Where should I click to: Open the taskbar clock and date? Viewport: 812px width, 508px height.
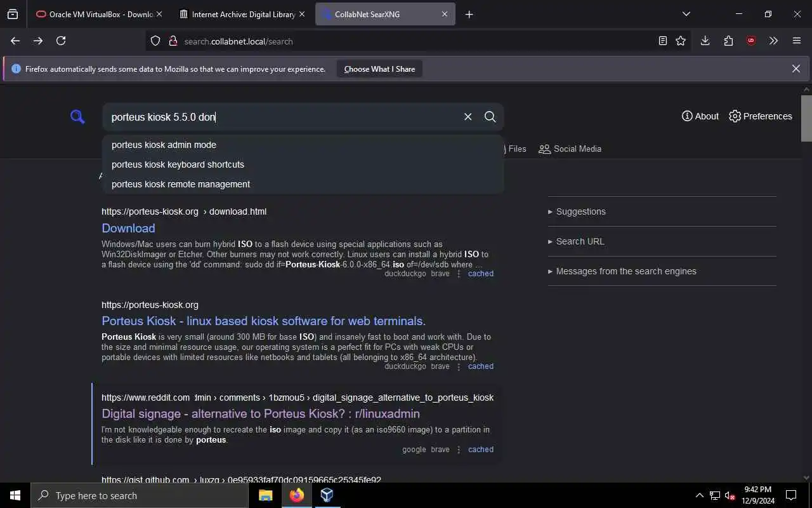click(758, 495)
